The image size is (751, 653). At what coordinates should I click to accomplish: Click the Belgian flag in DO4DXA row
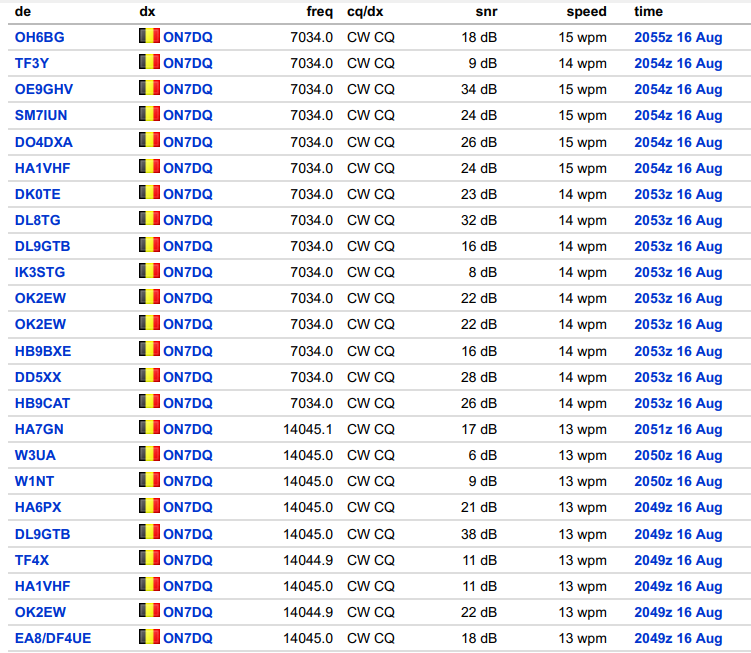pos(149,140)
